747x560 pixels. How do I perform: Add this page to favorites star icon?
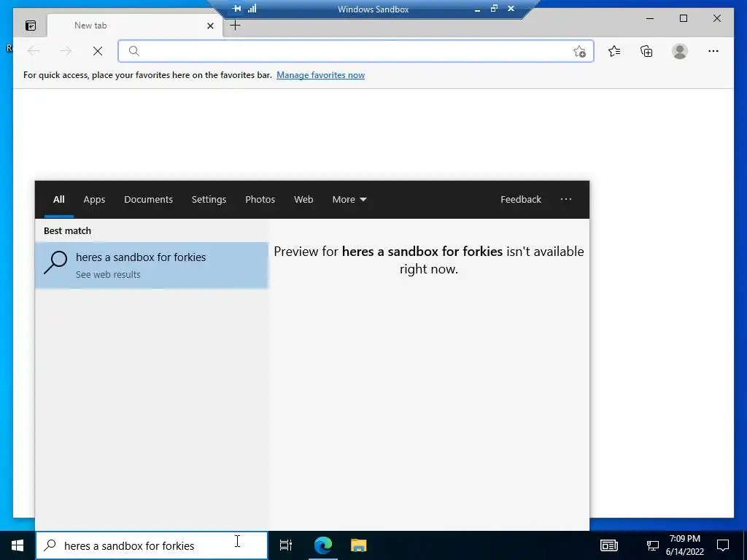tap(579, 52)
